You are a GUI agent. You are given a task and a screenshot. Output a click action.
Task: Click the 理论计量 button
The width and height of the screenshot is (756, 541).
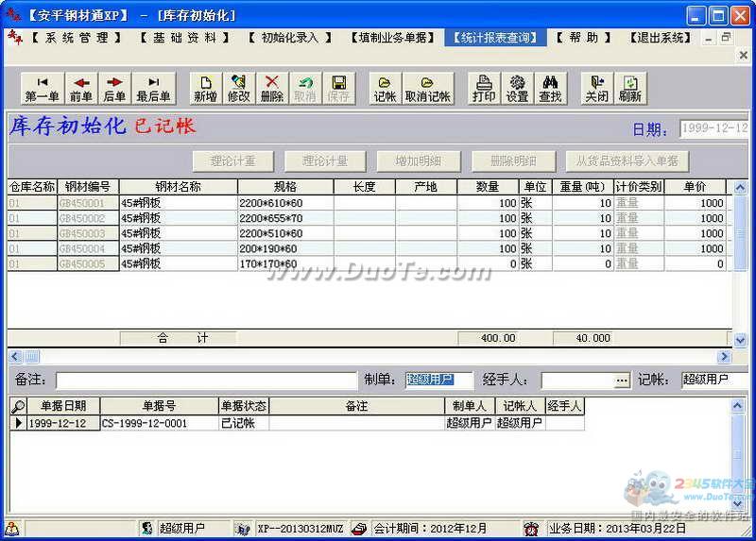point(325,161)
